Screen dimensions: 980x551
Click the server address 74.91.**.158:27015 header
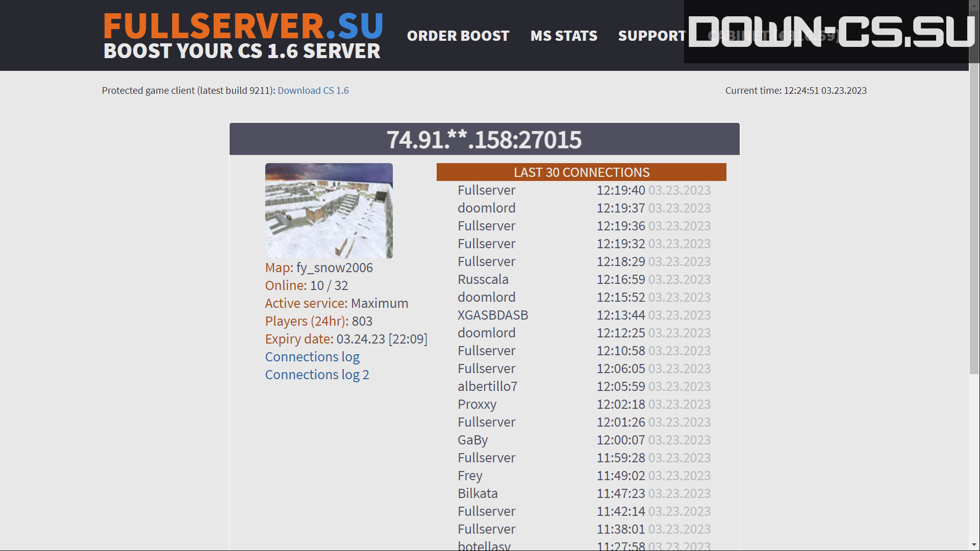pyautogui.click(x=484, y=139)
